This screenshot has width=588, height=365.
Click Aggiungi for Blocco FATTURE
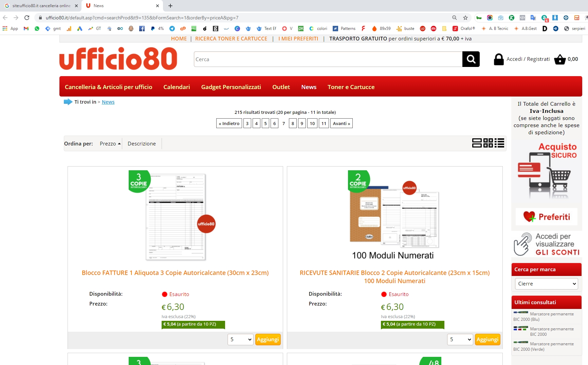tap(268, 340)
